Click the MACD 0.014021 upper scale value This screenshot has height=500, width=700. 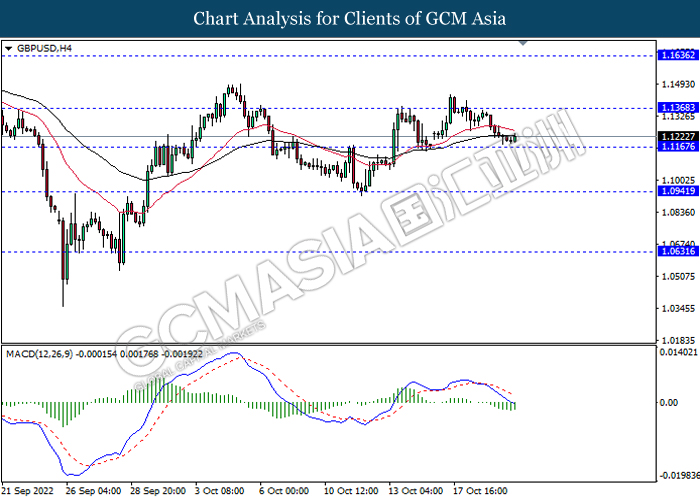(679, 353)
